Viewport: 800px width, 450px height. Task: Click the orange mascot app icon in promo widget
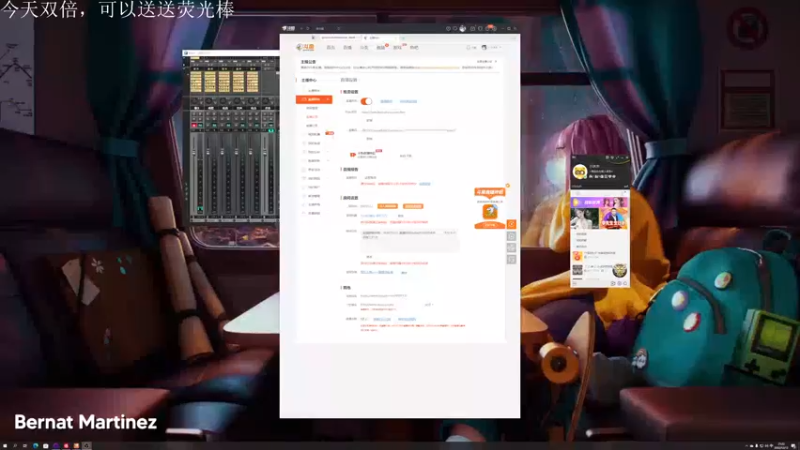(x=490, y=211)
